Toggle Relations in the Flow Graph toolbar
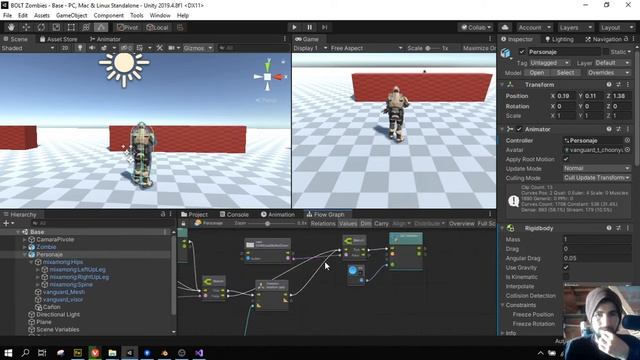 (x=322, y=224)
